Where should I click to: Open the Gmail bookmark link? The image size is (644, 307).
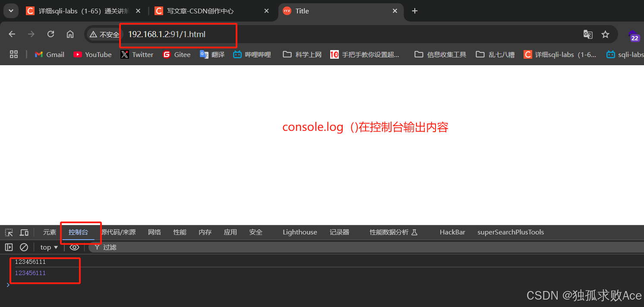pos(49,54)
